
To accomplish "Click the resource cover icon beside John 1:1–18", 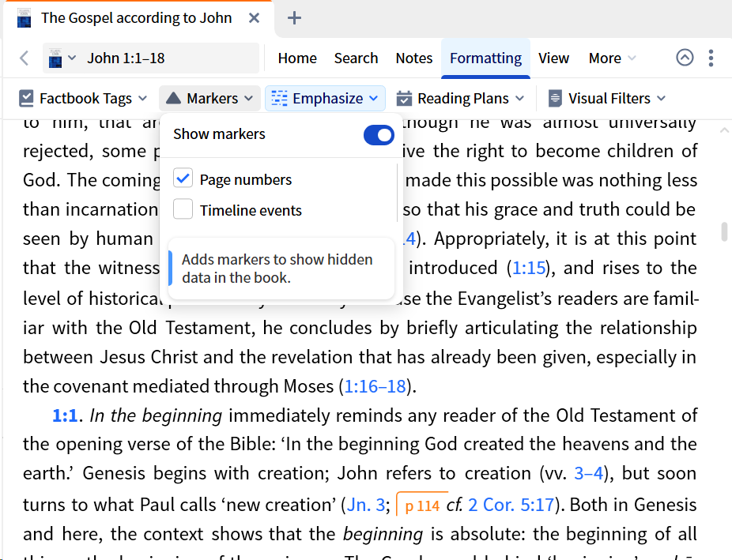I will point(55,58).
